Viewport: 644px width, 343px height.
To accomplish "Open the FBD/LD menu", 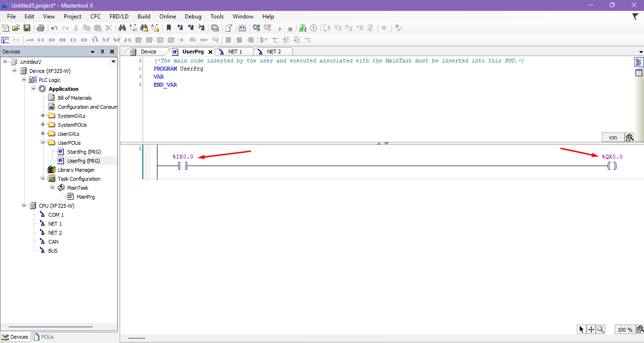I will (119, 16).
